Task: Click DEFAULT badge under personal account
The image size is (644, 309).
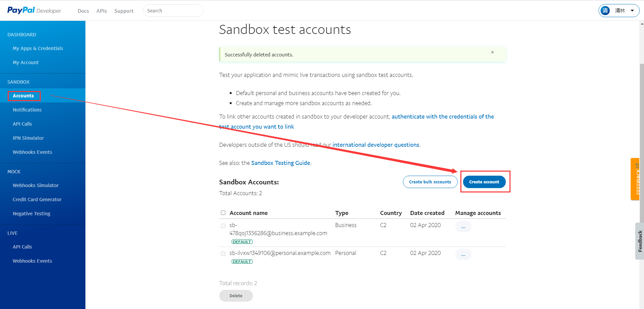Action: [242, 262]
